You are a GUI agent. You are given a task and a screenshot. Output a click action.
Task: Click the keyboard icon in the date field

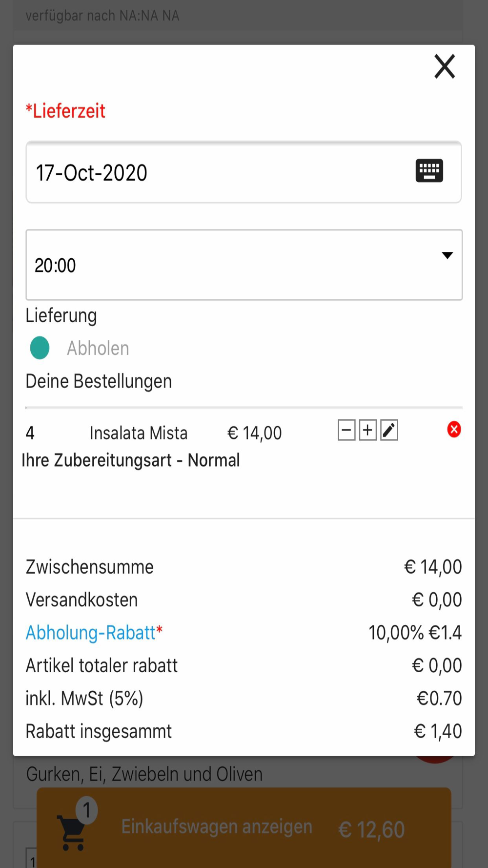click(x=429, y=171)
